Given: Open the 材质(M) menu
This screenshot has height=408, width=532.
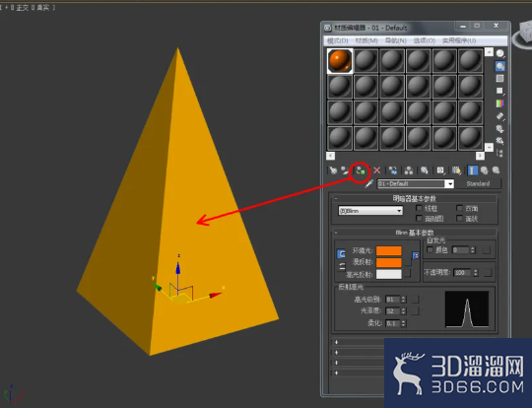Looking at the screenshot, I should (x=366, y=40).
